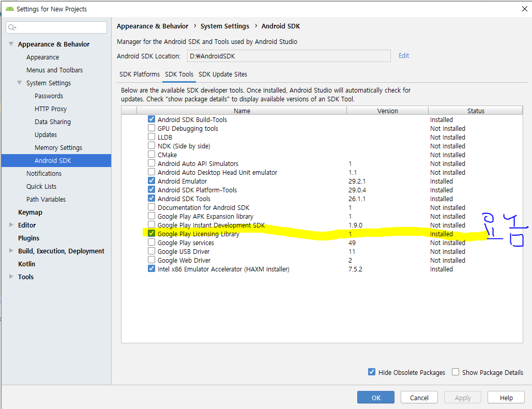Tick the CMake checkbox
532x409 pixels.
(151, 155)
